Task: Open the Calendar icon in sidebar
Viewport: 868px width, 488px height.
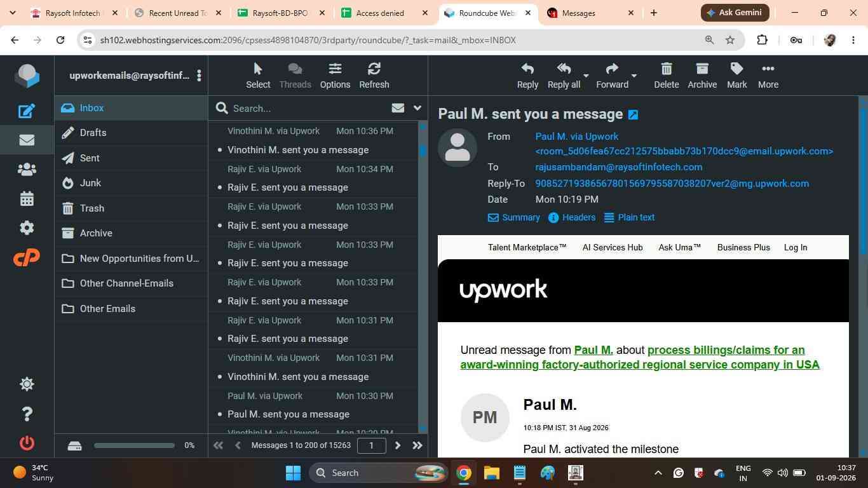Action: coord(27,199)
